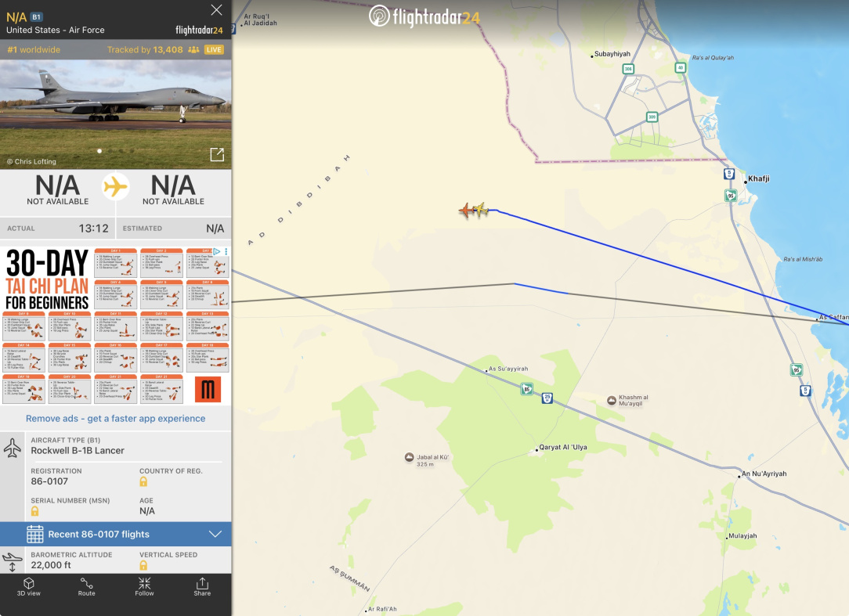Click the Tracked by 13,408 viewers icon

193,50
